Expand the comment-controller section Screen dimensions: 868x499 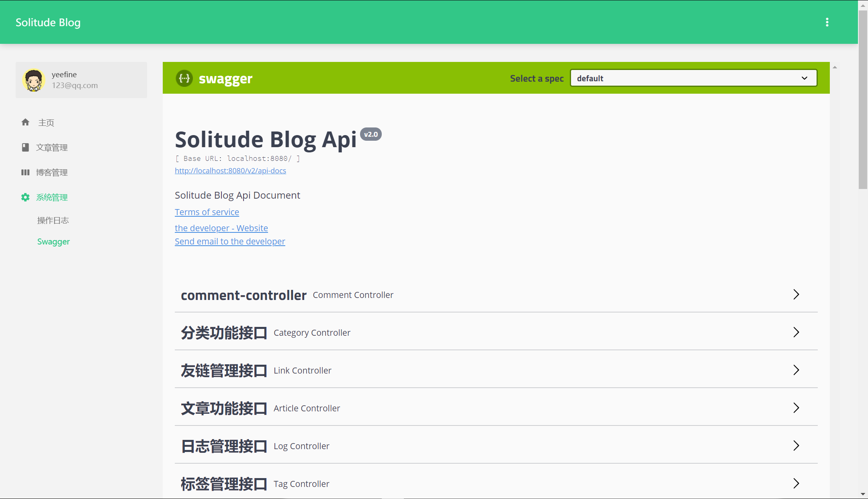coord(796,294)
